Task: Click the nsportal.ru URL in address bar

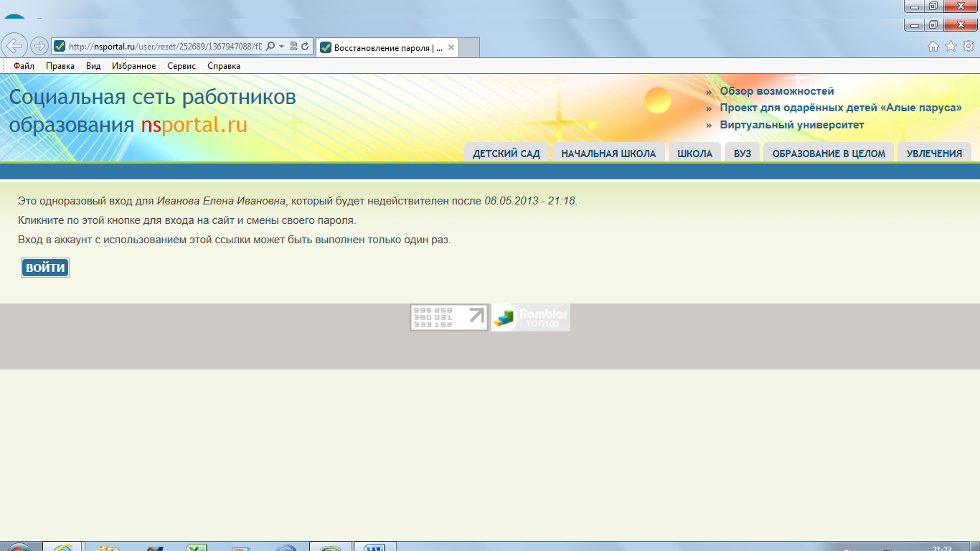Action: (166, 47)
